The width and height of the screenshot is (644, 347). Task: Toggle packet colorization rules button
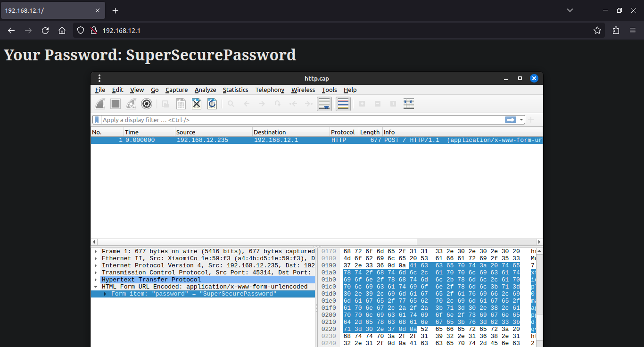coord(343,104)
